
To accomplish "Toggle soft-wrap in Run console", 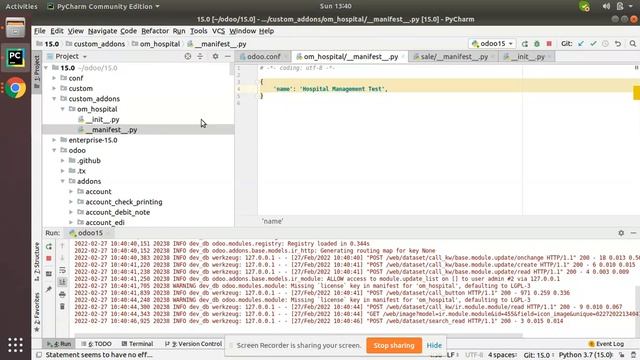I will coord(62,270).
